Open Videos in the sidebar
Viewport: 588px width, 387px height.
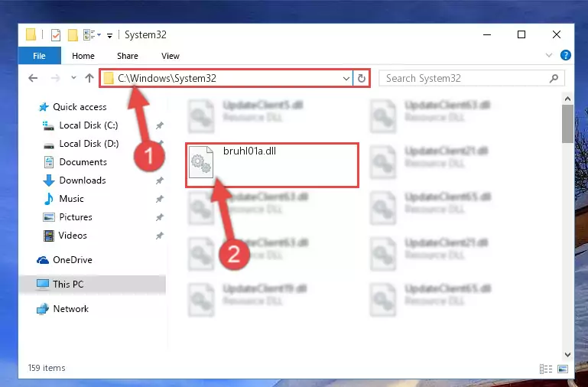65,236
